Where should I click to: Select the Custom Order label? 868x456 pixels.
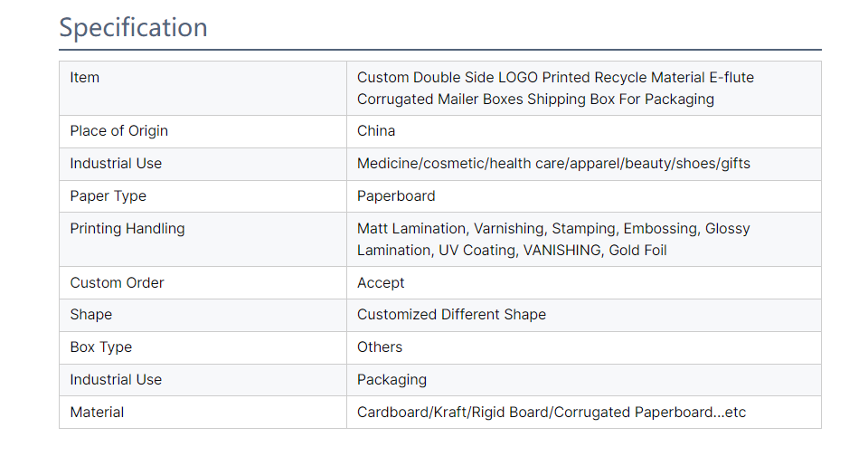[x=118, y=283]
